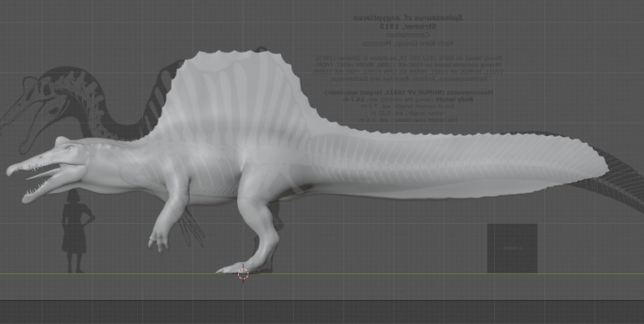Select the dark 1 meter scale square
This screenshot has height=324, width=644.
[512, 248]
